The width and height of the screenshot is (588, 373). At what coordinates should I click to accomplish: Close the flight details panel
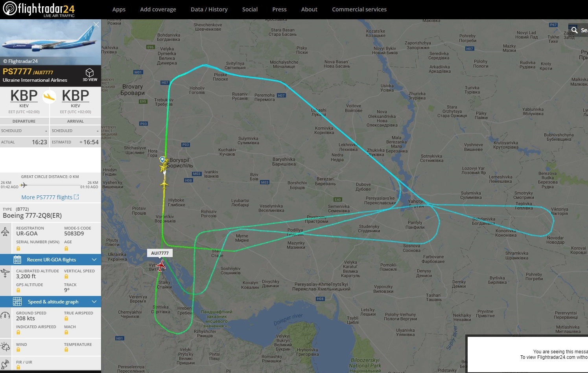(x=96, y=24)
